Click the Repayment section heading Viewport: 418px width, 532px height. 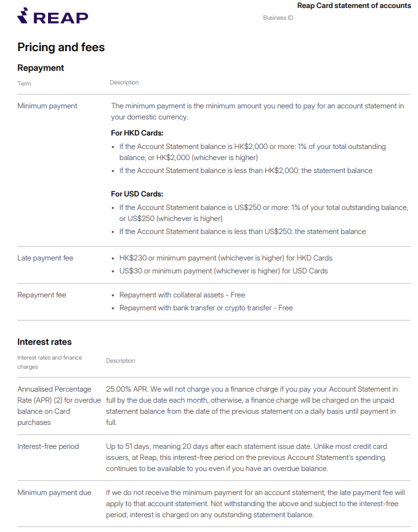click(x=41, y=68)
